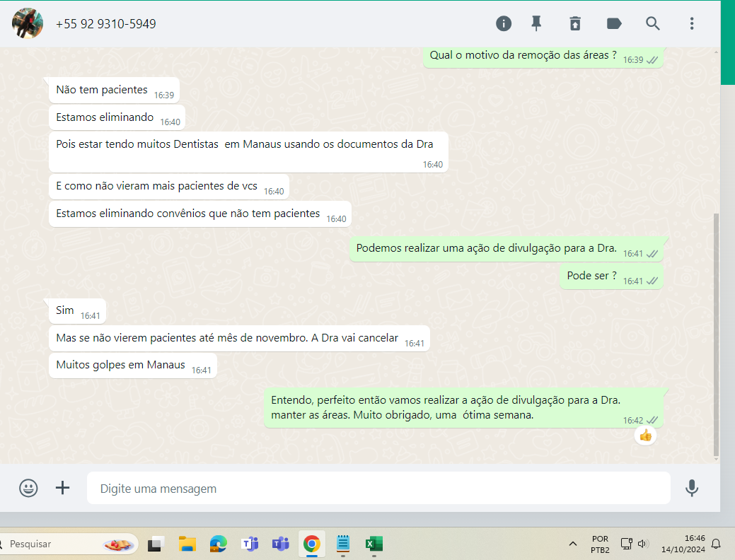Click the Windows taskbar Pesquisar search box
Viewport: 735px width, 560px height.
pyautogui.click(x=69, y=544)
